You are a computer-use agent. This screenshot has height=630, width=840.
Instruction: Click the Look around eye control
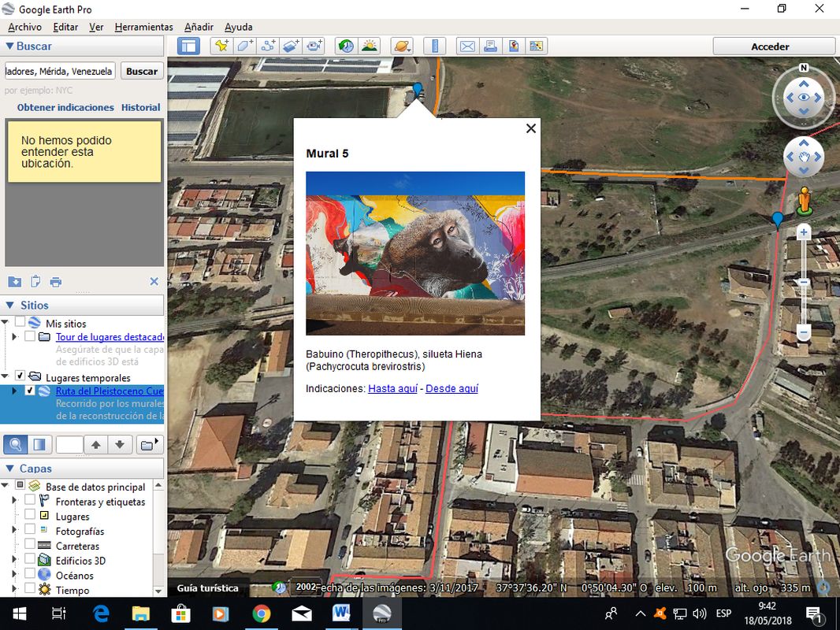click(804, 98)
